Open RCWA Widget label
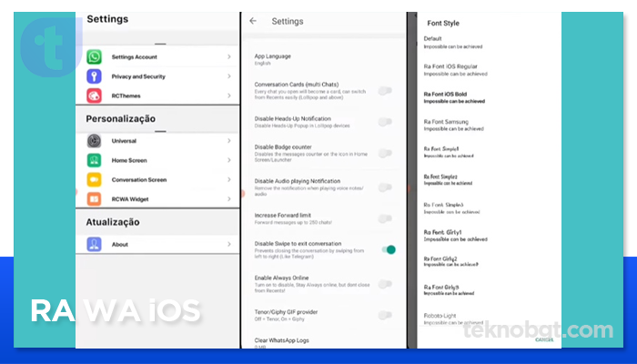 130,199
